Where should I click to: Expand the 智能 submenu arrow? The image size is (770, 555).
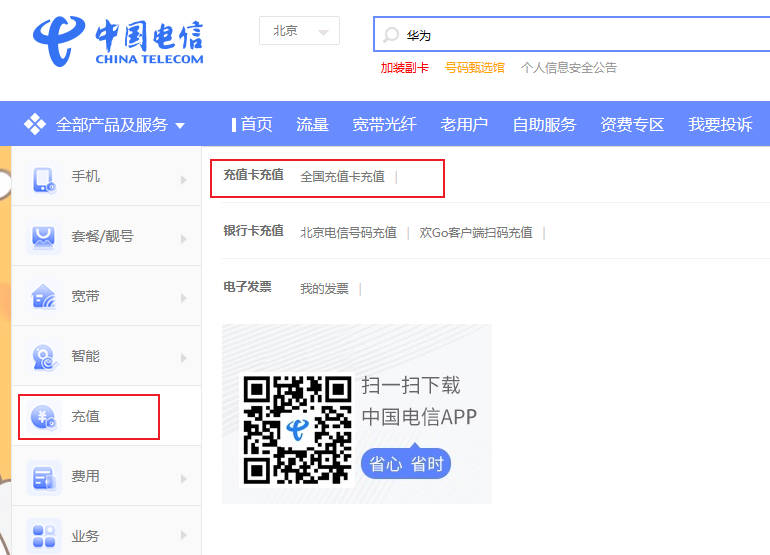click(x=184, y=358)
